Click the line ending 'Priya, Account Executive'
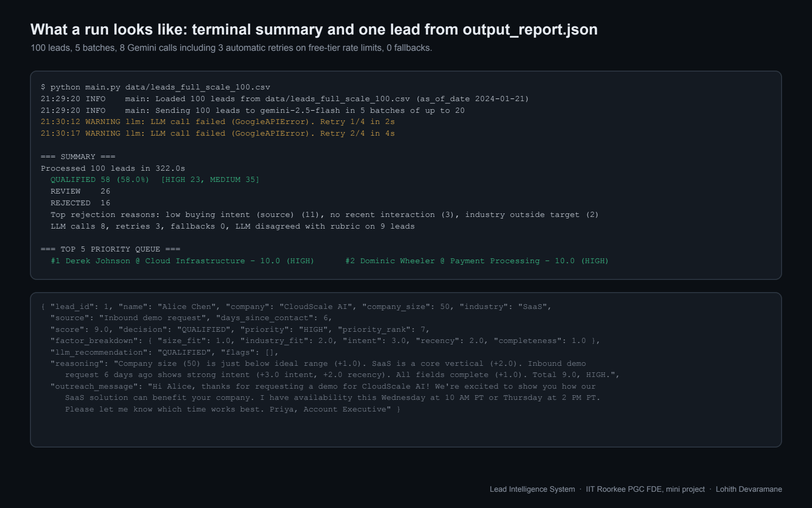 [233, 409]
